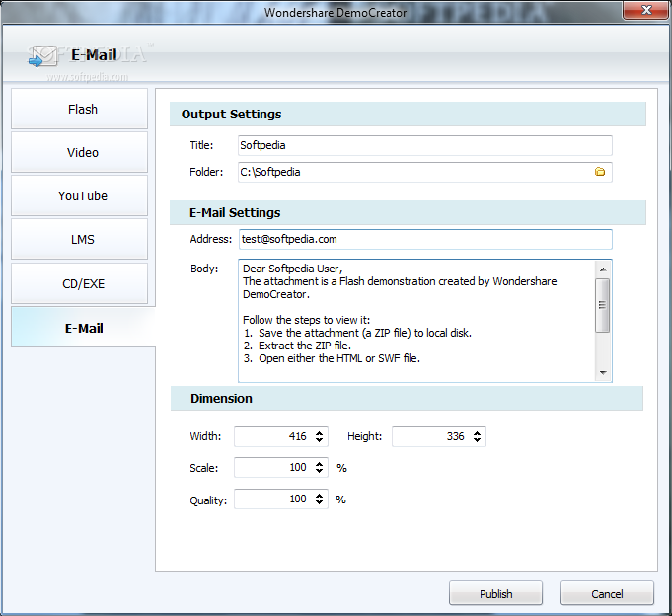Switch to the Video tab

coord(79,152)
